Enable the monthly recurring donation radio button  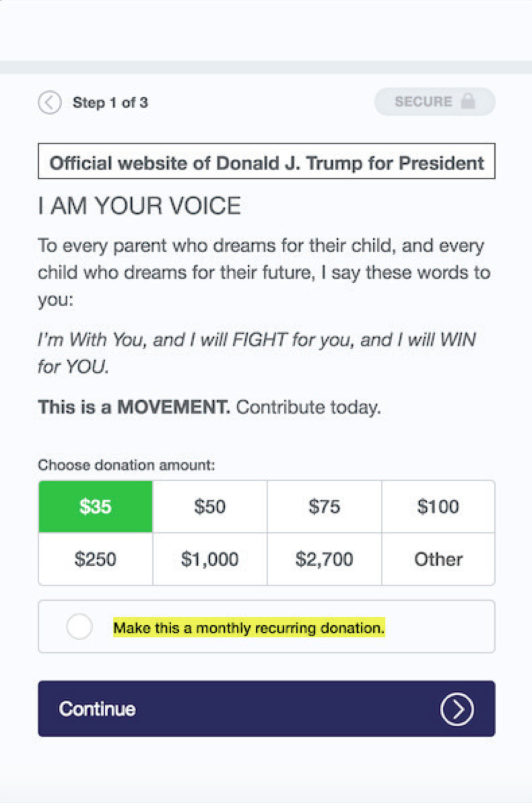(x=79, y=627)
